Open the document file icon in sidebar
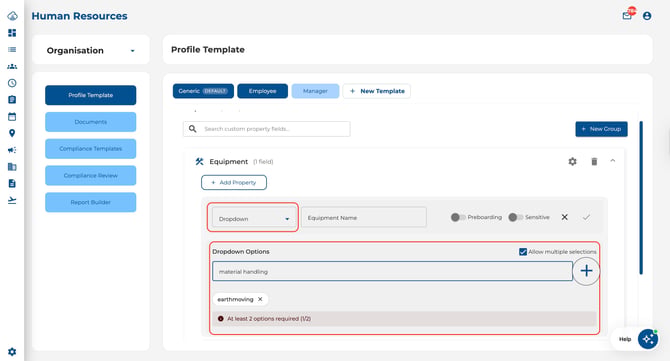Image resolution: width=670 pixels, height=361 pixels. tap(12, 183)
